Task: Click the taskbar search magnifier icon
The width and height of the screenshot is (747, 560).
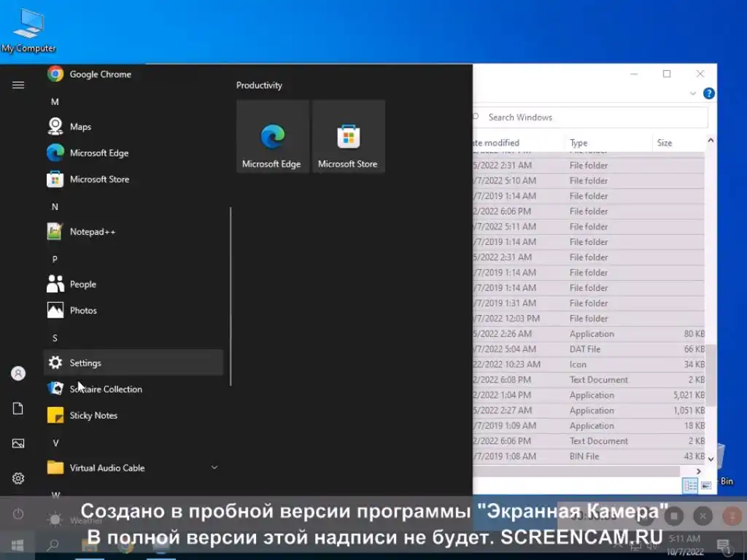Action: click(x=53, y=545)
